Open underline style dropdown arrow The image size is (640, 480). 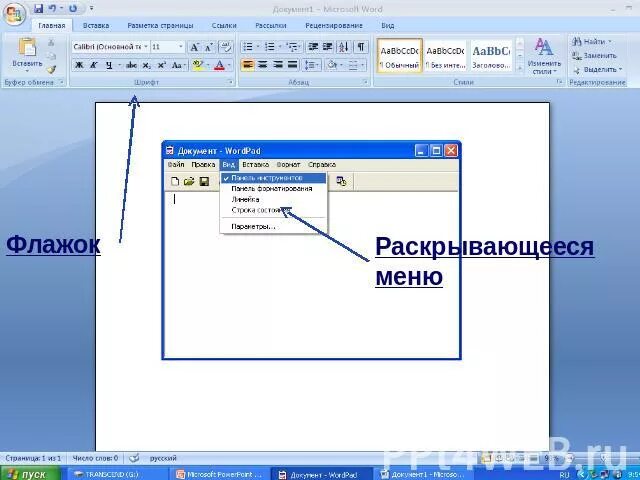(x=119, y=65)
